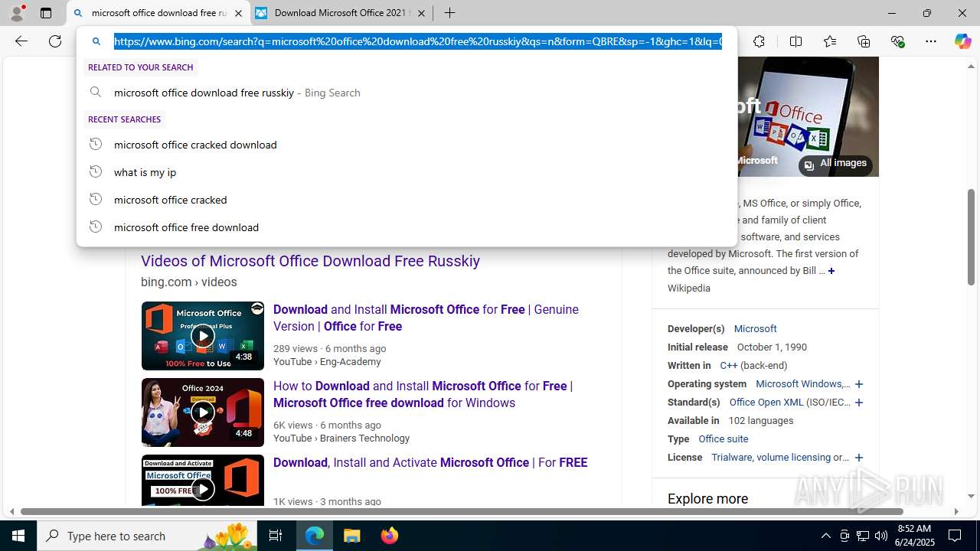This screenshot has height=551, width=980.
Task: Open File Explorer taskbar icon
Action: click(352, 536)
